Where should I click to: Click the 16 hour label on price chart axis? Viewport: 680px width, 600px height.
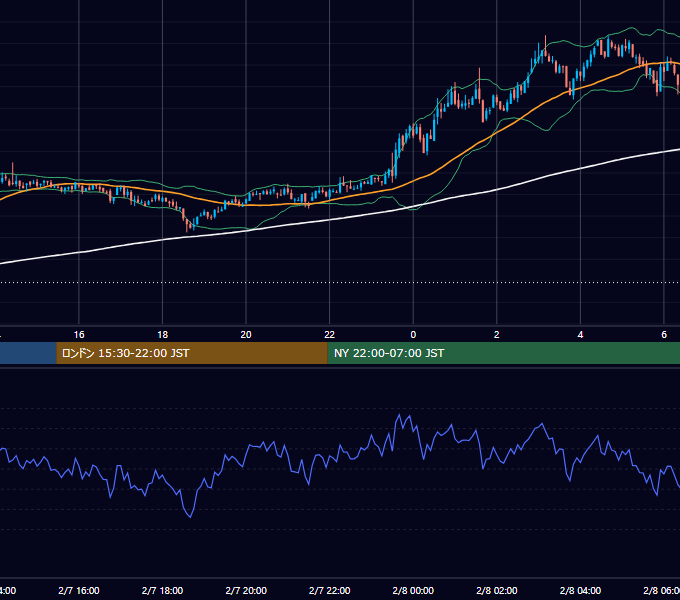tap(79, 335)
